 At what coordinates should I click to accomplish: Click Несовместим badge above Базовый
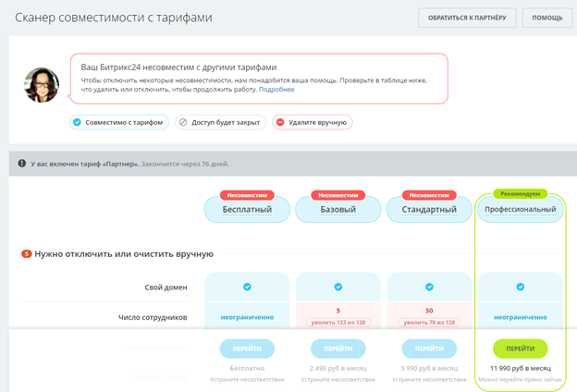coord(338,195)
